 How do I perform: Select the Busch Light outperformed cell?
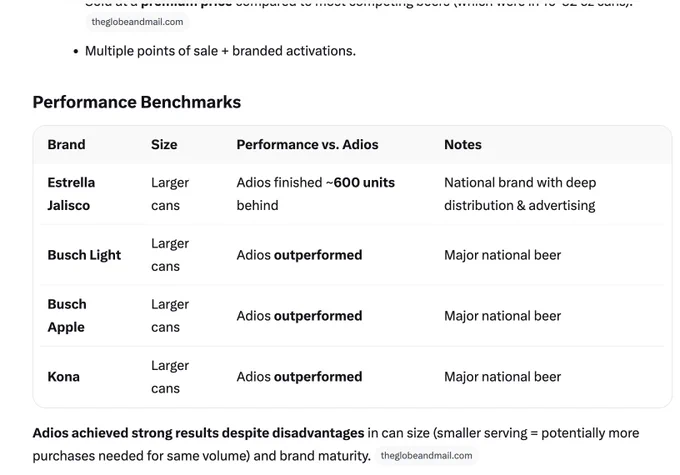point(299,255)
